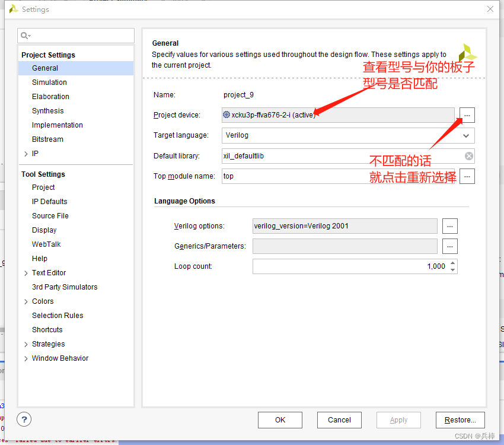Open Implementation settings
504x445 pixels.
coord(57,125)
